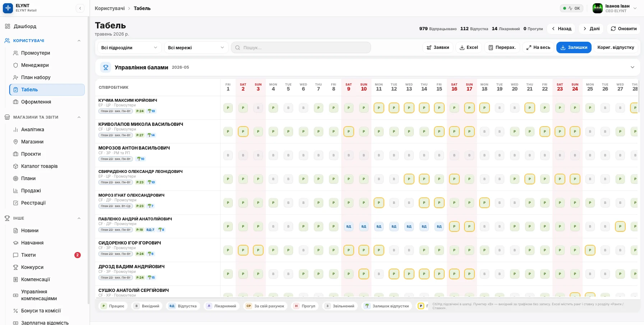Open the Всі підрозділи dropdown
The image size is (644, 325).
point(129,47)
